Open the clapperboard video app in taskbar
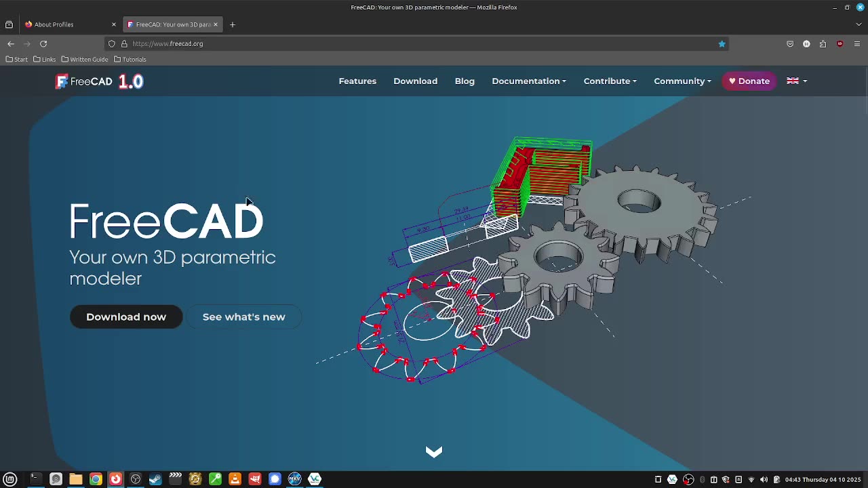868x488 pixels. [175, 479]
